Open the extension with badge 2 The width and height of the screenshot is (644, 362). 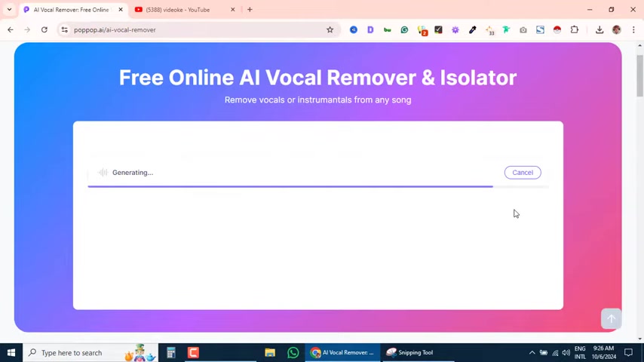pyautogui.click(x=422, y=30)
